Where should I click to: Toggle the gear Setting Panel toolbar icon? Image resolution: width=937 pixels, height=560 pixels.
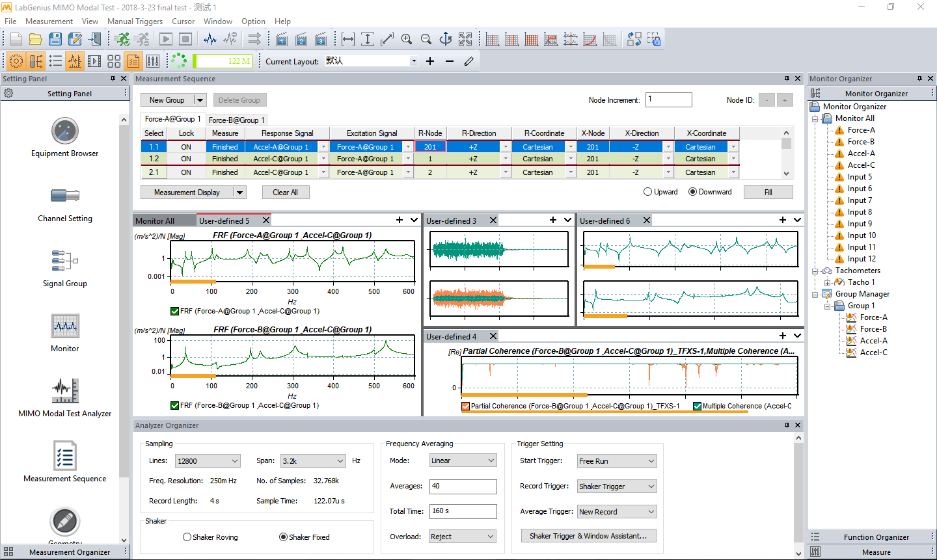click(x=16, y=61)
